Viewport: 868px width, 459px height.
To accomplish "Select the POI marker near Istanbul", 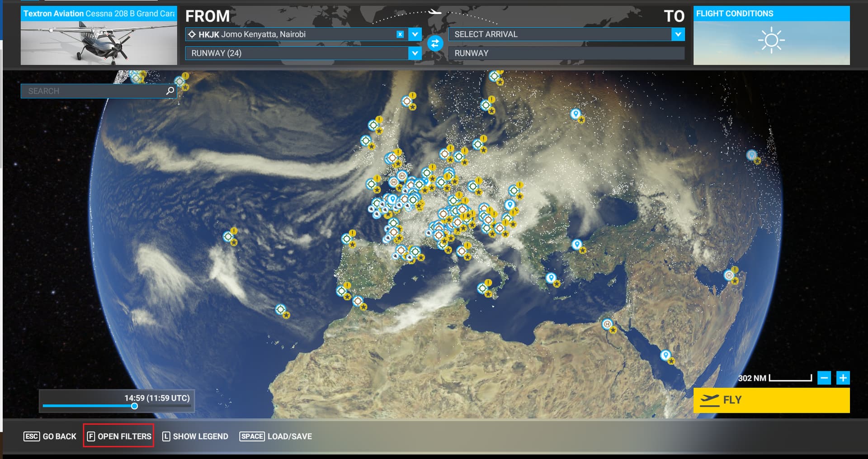I will 576,244.
